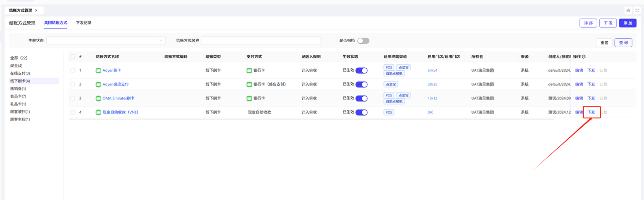Viewport: 644px width, 200px height.
Task: Click the 结账方式名称 search input field
Action: (262, 41)
